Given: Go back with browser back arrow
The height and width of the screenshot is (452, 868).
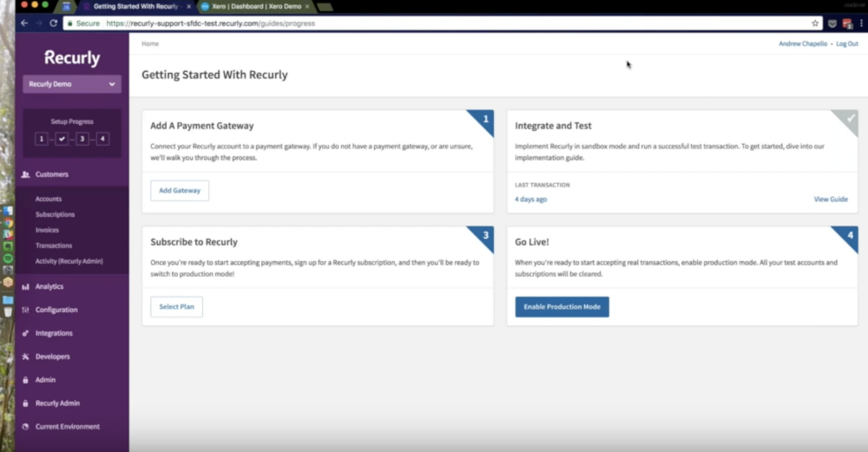Looking at the screenshot, I should 24,23.
